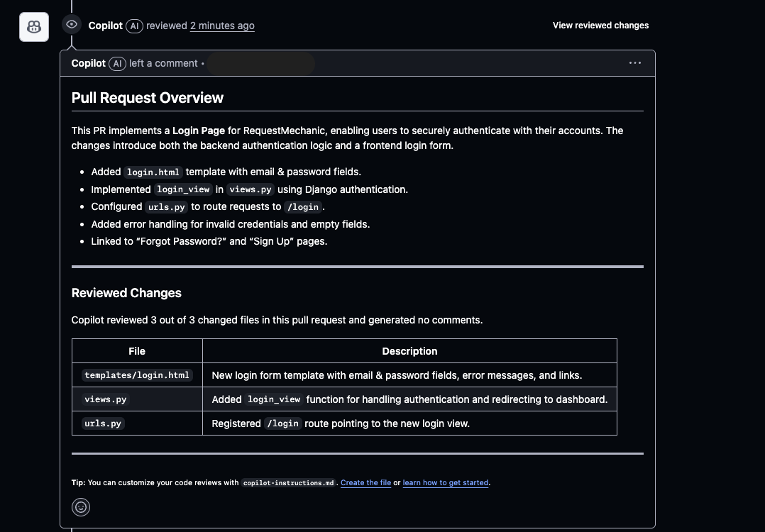Click the 'File' table column header
The image size is (765, 532).
[137, 351]
